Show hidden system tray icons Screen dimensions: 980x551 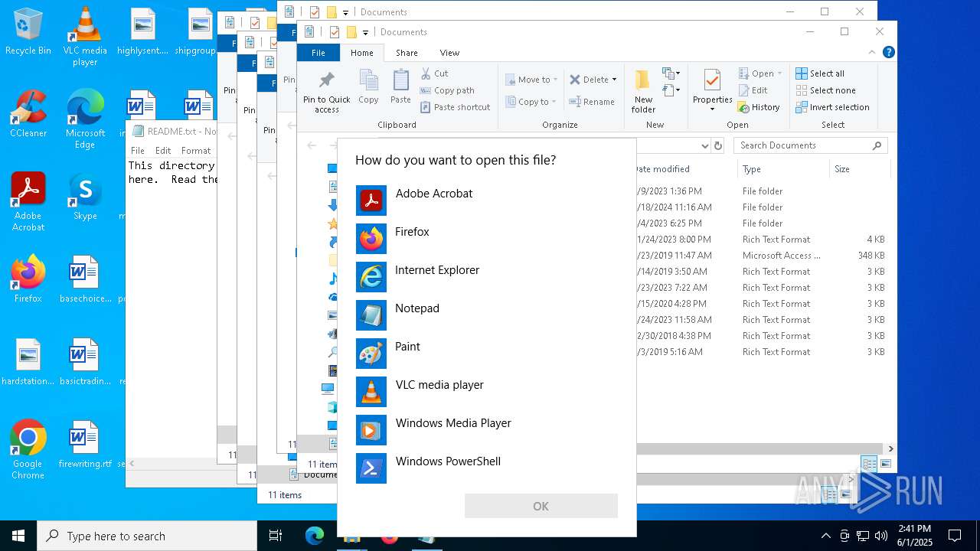(x=825, y=536)
